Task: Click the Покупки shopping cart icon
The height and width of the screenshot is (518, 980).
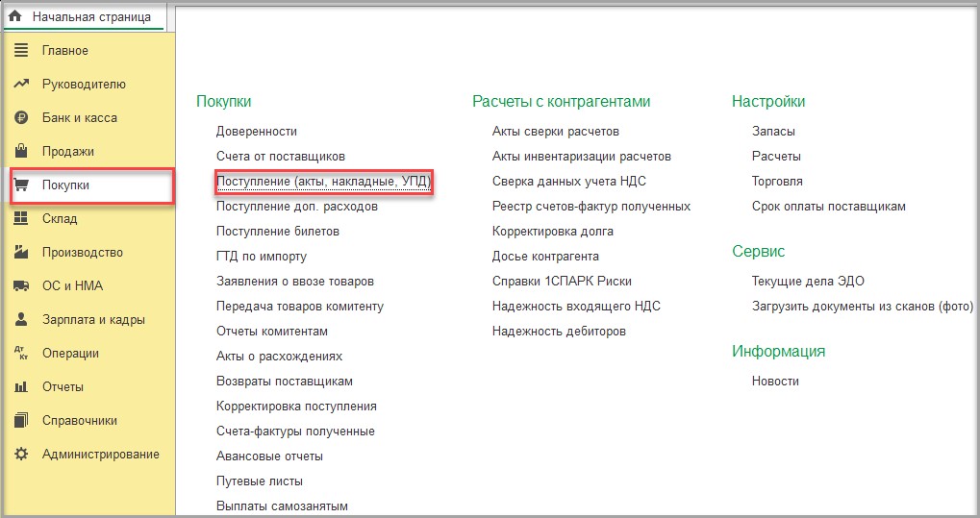Action: point(21,185)
